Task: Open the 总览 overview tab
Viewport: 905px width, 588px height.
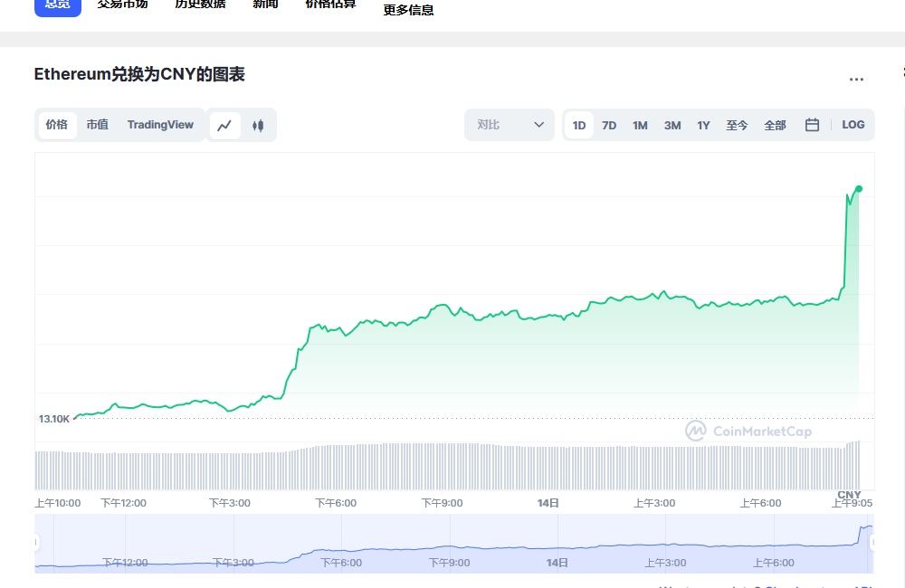Action: (x=58, y=5)
